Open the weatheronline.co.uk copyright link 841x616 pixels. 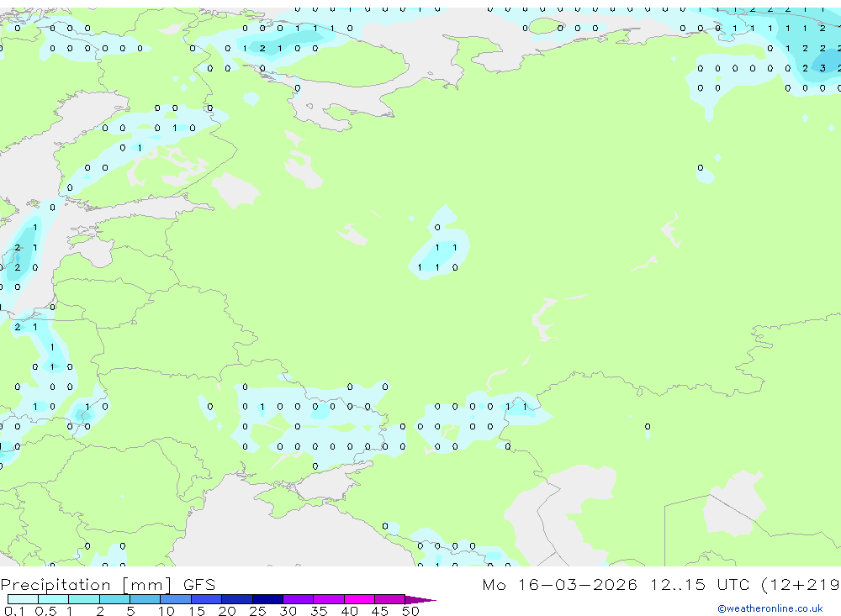tap(770, 608)
